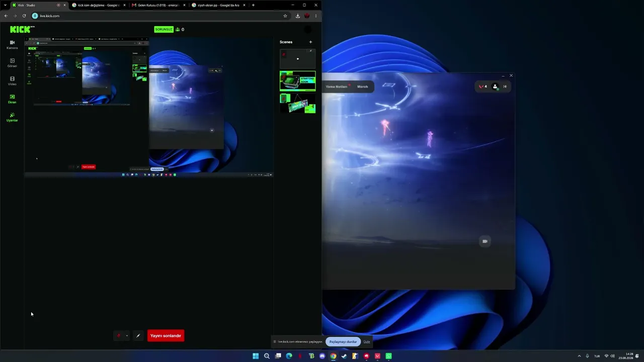The width and height of the screenshot is (644, 362).
Task: Open Task View on the taskbar
Action: [x=278, y=356]
